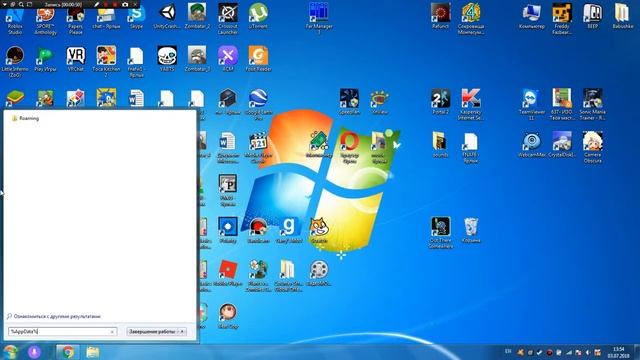Open the Camera Obscura shortcut
Image resolution: width=640 pixels, height=360 pixels.
592,147
